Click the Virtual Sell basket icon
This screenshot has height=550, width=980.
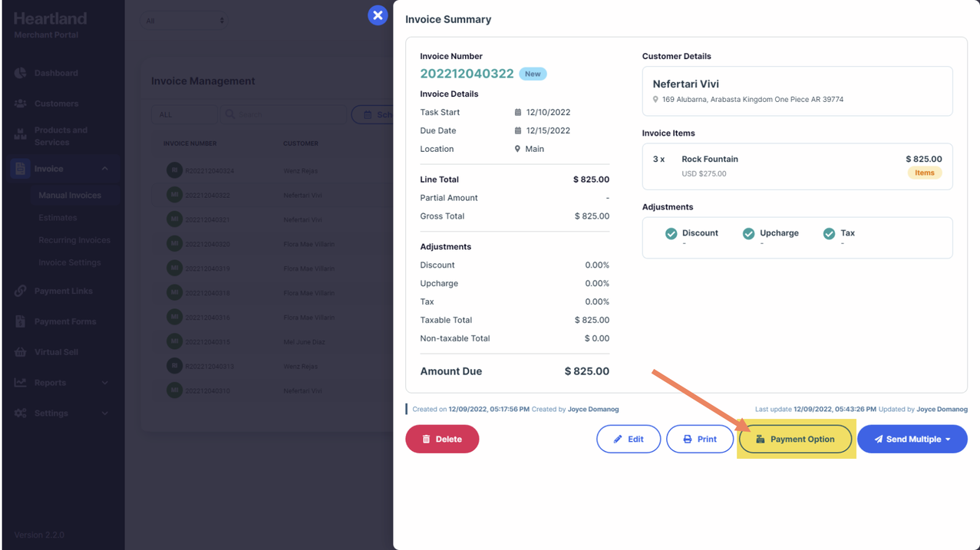pyautogui.click(x=21, y=352)
